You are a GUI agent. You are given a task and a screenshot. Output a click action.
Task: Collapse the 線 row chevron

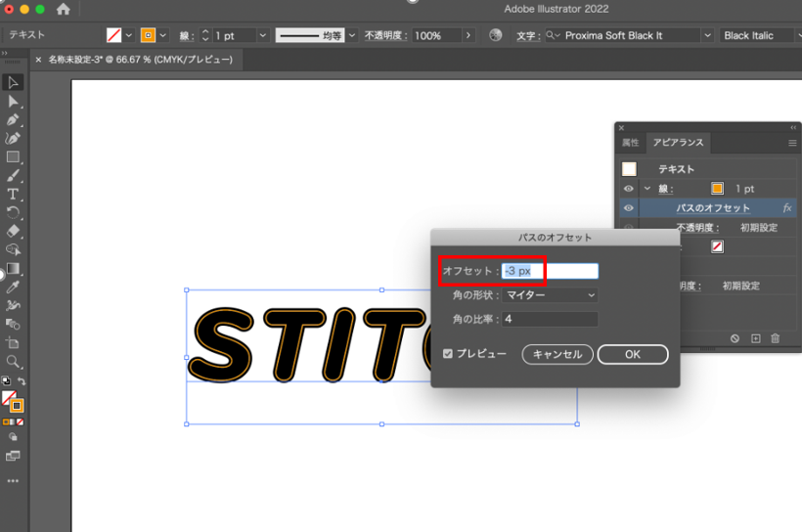647,189
